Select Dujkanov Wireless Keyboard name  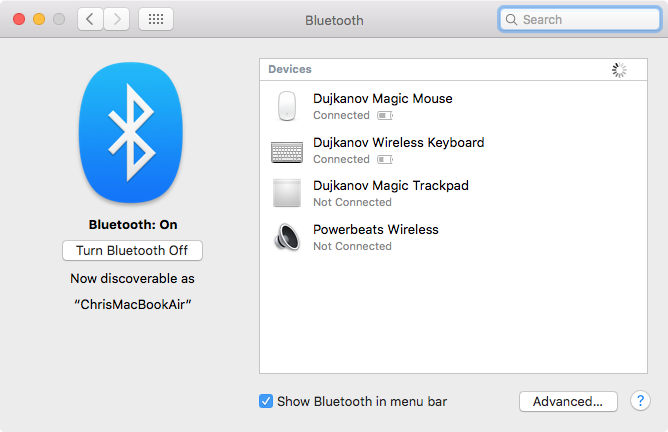[x=398, y=142]
